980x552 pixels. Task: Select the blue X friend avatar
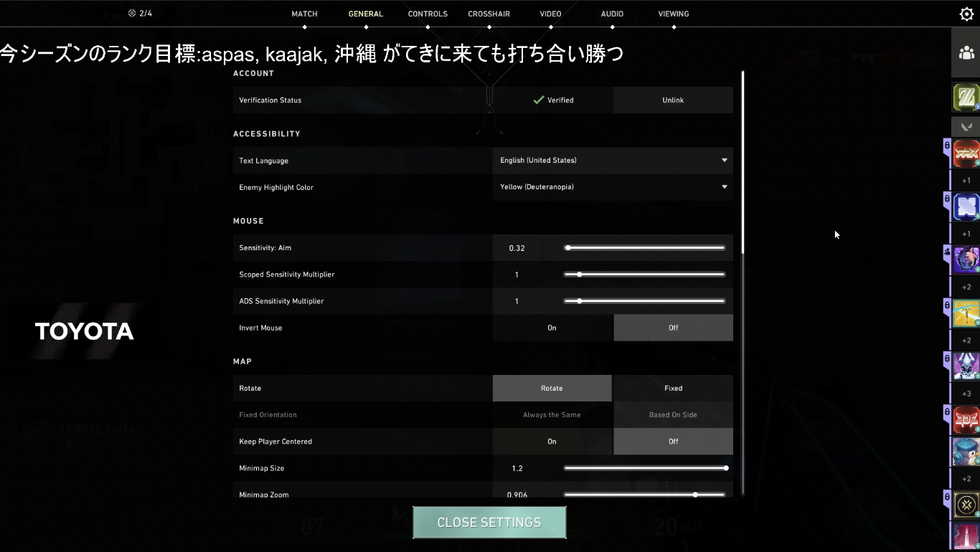point(966,207)
